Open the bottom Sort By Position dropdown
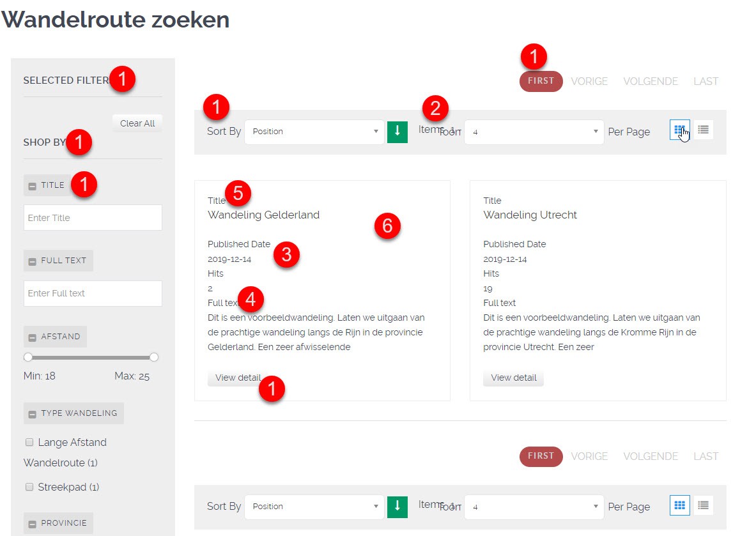 point(314,507)
